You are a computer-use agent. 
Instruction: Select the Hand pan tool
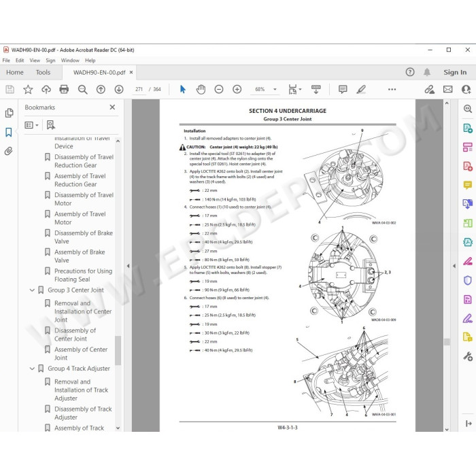tap(201, 89)
